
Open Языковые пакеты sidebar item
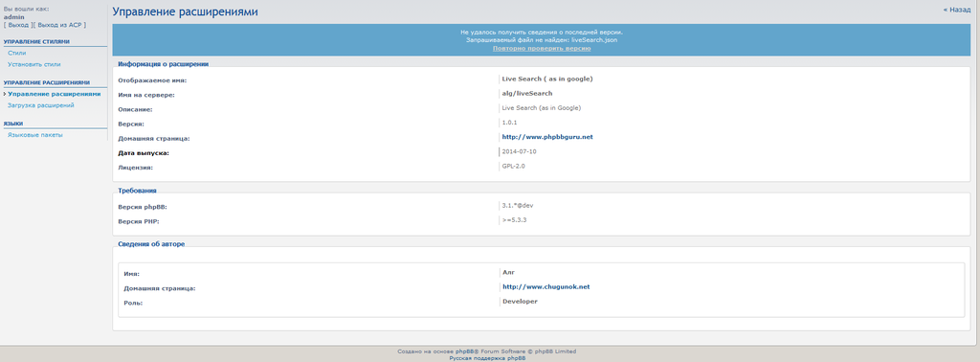click(35, 135)
